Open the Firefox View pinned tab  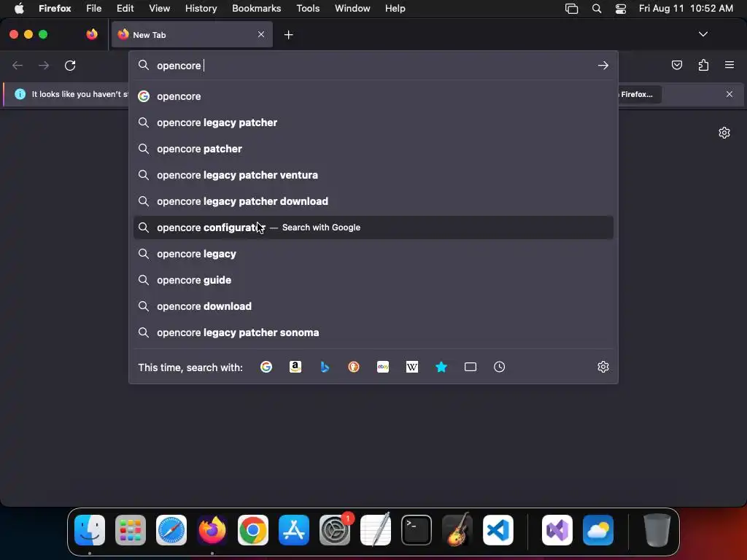pyautogui.click(x=92, y=34)
